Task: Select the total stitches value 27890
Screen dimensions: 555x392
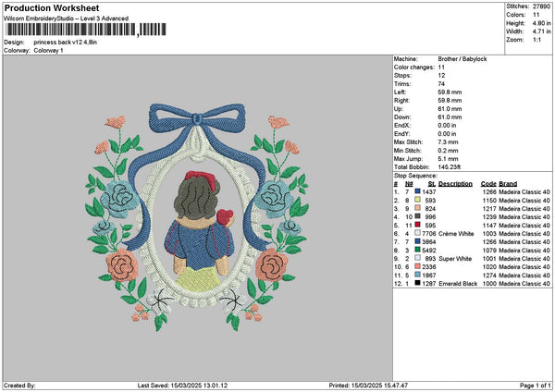Action: [541, 6]
